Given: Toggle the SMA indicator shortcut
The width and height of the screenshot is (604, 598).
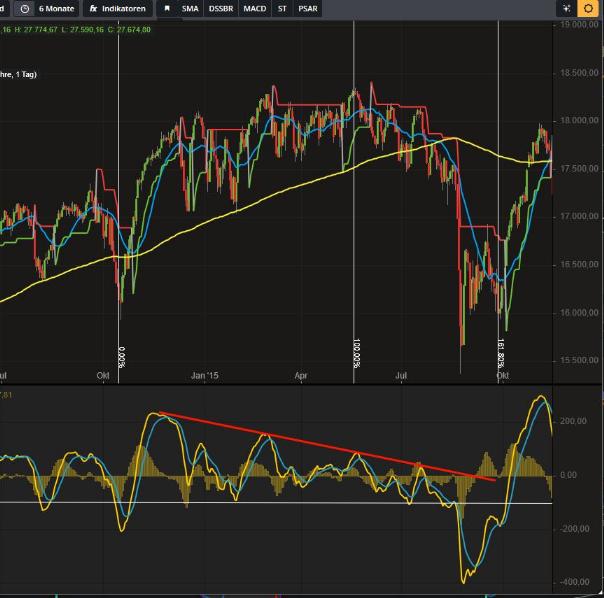Looking at the screenshot, I should [x=190, y=8].
